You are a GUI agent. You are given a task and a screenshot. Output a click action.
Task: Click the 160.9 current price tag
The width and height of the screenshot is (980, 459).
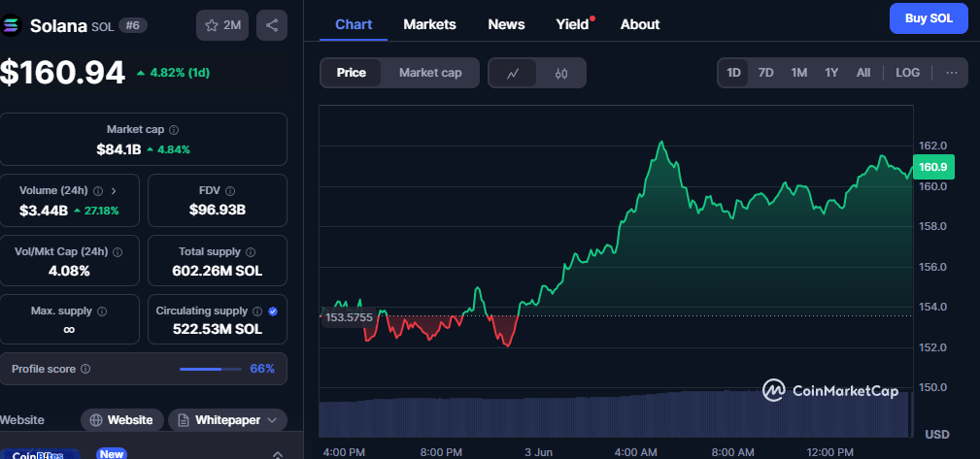click(x=933, y=167)
